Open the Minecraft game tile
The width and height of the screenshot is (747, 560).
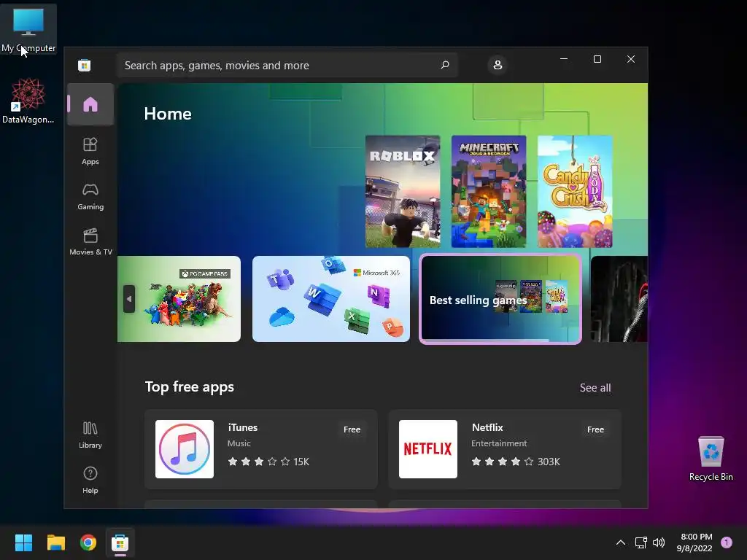pos(489,192)
